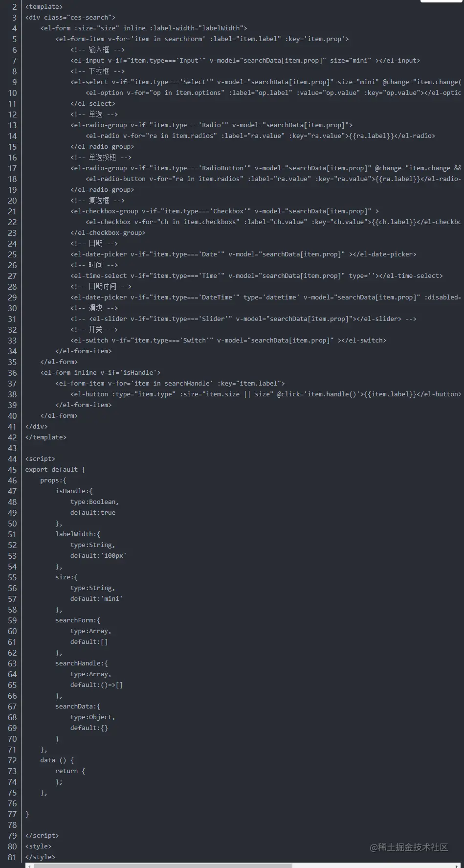This screenshot has height=868, width=464.
Task: Click the "export default {" line
Action: coord(55,470)
